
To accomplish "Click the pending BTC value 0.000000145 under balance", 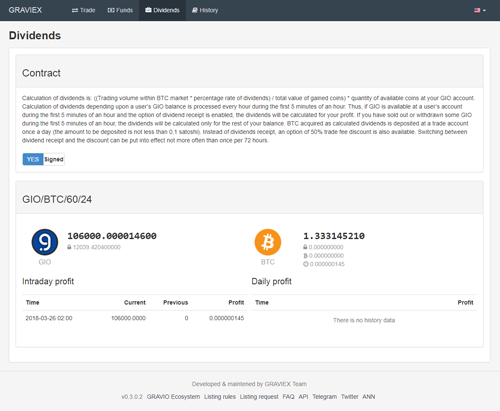I will tap(327, 264).
